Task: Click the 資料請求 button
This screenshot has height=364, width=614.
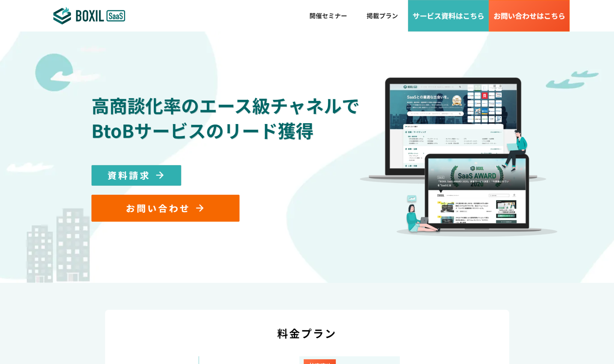Action: (x=136, y=175)
